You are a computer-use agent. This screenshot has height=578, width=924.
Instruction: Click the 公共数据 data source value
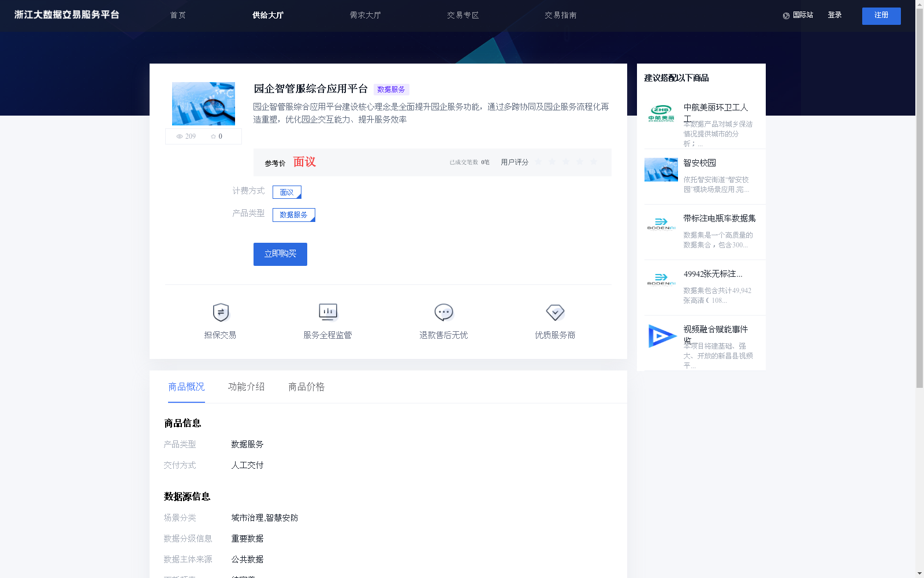click(x=247, y=560)
